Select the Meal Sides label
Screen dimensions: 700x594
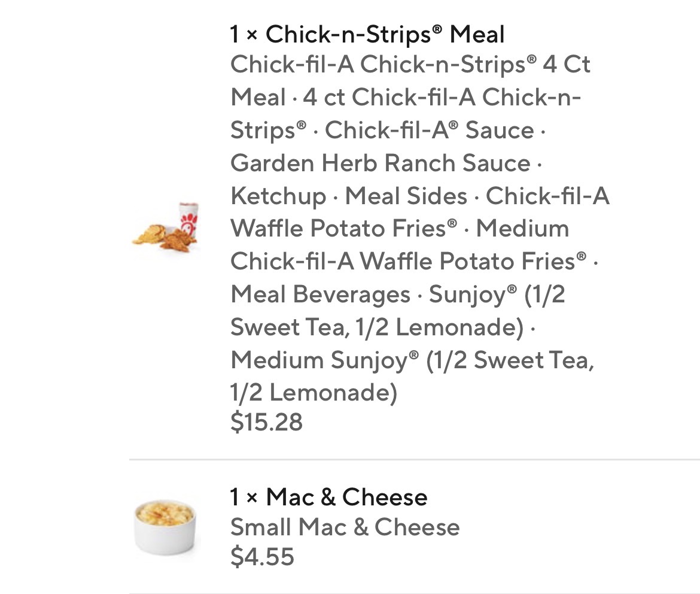[406, 196]
